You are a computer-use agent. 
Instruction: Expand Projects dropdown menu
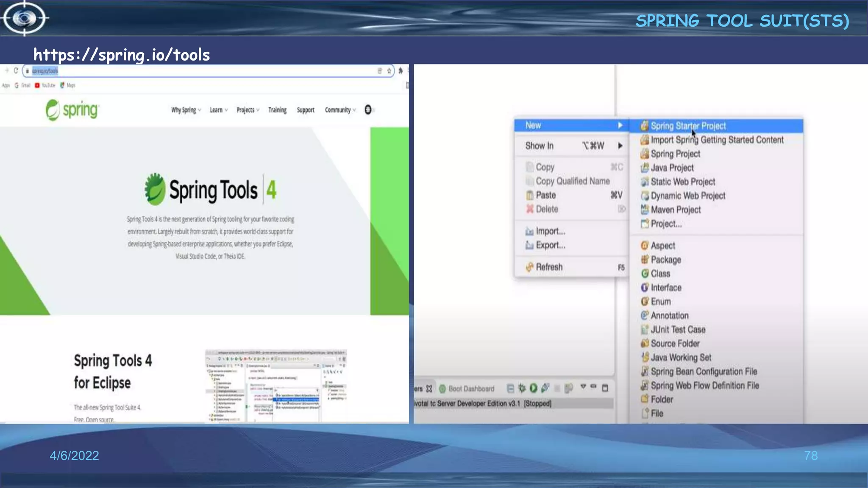[x=248, y=110]
